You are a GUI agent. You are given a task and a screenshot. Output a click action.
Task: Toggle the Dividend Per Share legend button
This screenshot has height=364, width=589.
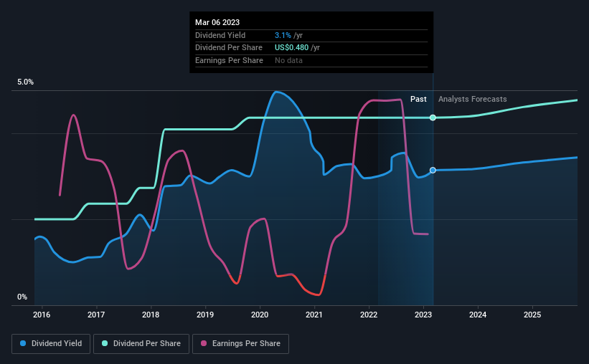pos(141,344)
